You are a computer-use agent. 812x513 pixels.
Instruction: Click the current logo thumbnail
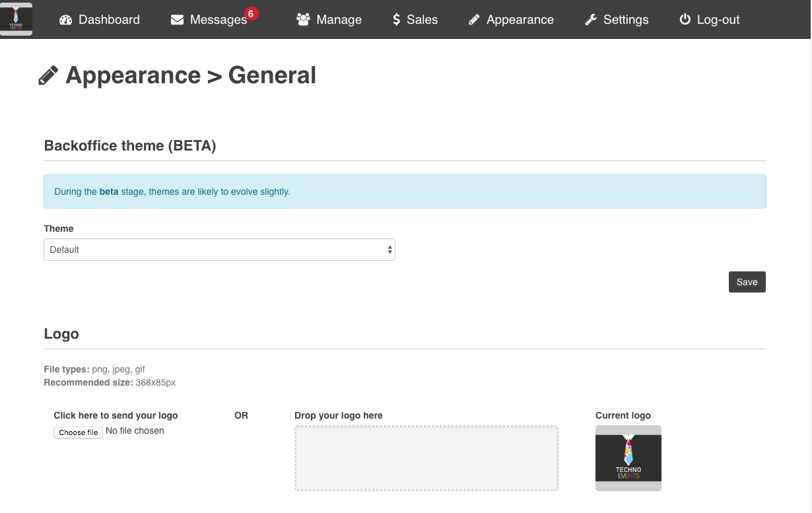[628, 458]
